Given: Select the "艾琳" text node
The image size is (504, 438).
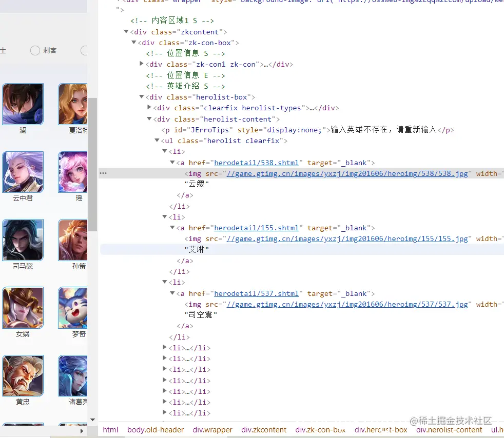Looking at the screenshot, I should pyautogui.click(x=197, y=249).
